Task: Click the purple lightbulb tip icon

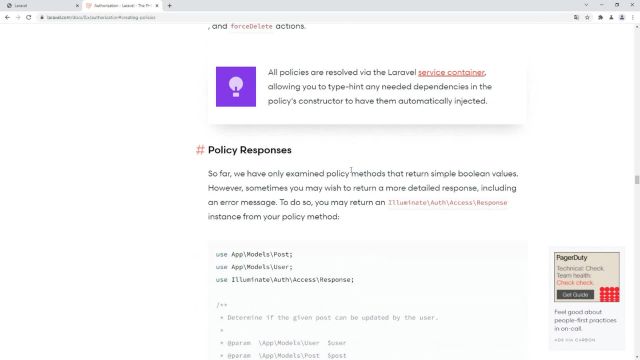Action: pos(236,87)
